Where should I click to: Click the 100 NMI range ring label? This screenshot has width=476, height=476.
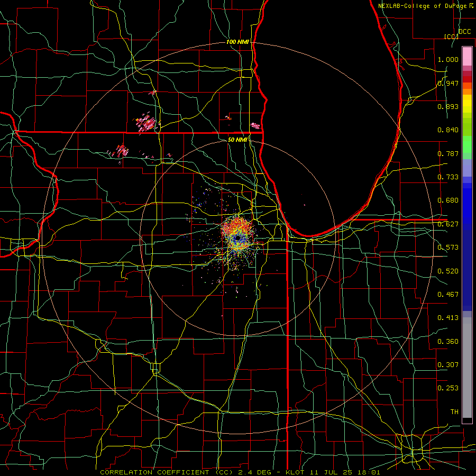pos(237,42)
